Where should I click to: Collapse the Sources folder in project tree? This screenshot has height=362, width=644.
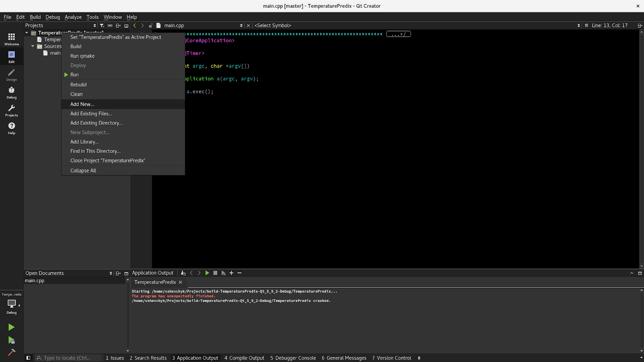pyautogui.click(x=33, y=46)
